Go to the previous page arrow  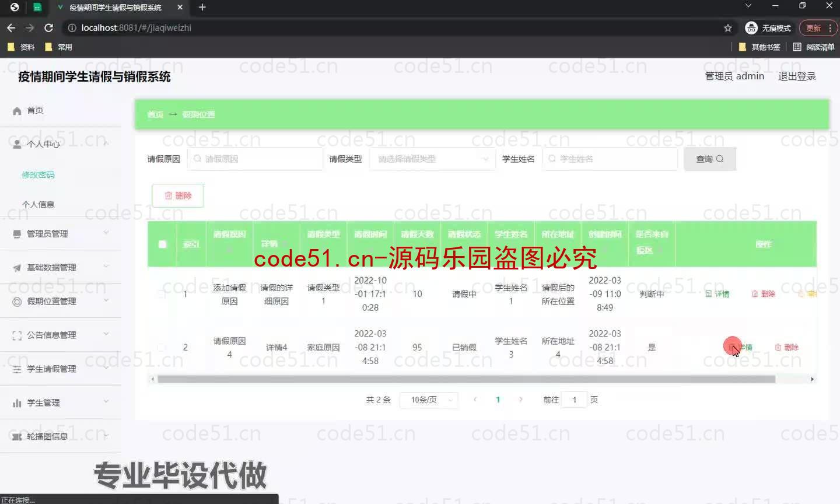475,400
